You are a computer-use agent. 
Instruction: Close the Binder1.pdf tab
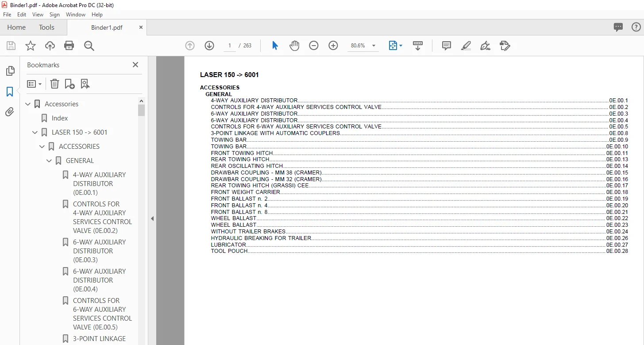141,27
